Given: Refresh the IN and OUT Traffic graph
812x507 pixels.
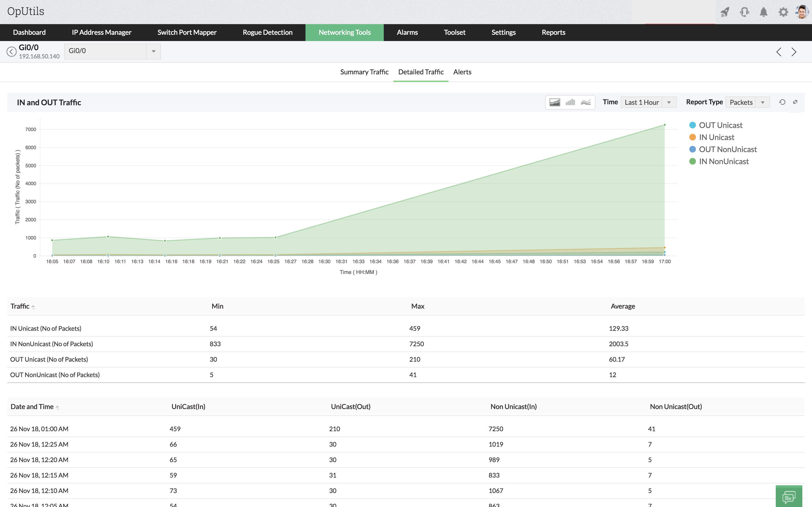Looking at the screenshot, I should point(782,102).
